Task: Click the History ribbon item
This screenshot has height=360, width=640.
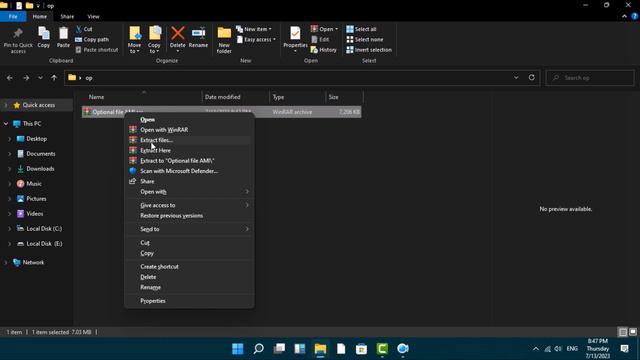Action: (x=324, y=50)
